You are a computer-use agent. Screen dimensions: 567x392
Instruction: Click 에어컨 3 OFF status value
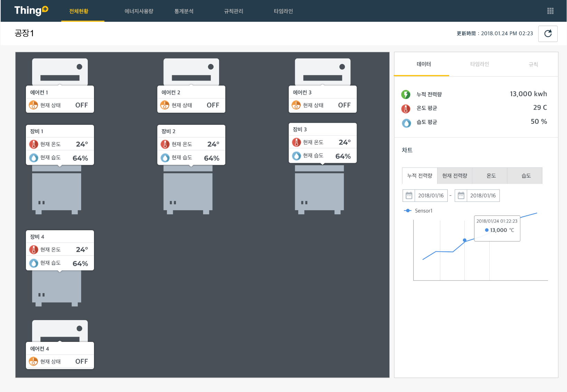pos(344,105)
